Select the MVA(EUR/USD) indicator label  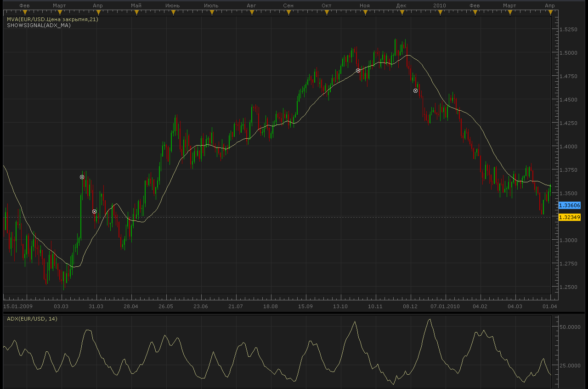click(x=52, y=20)
